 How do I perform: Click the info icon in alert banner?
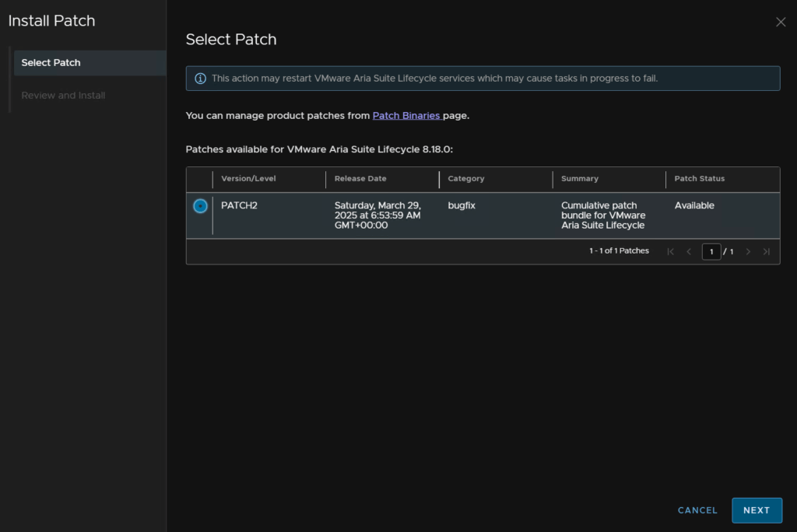pyautogui.click(x=200, y=79)
